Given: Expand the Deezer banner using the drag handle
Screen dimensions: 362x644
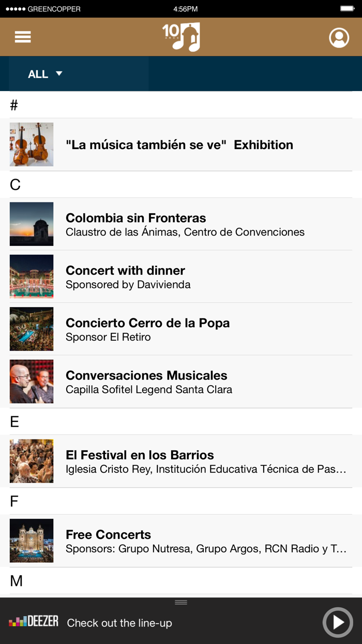Looking at the screenshot, I should click(181, 602).
